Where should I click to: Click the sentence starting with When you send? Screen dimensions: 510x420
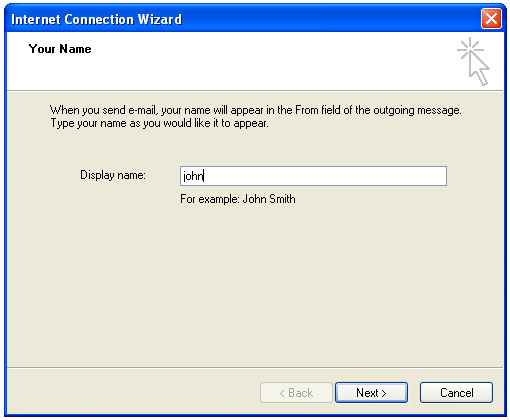[256, 110]
